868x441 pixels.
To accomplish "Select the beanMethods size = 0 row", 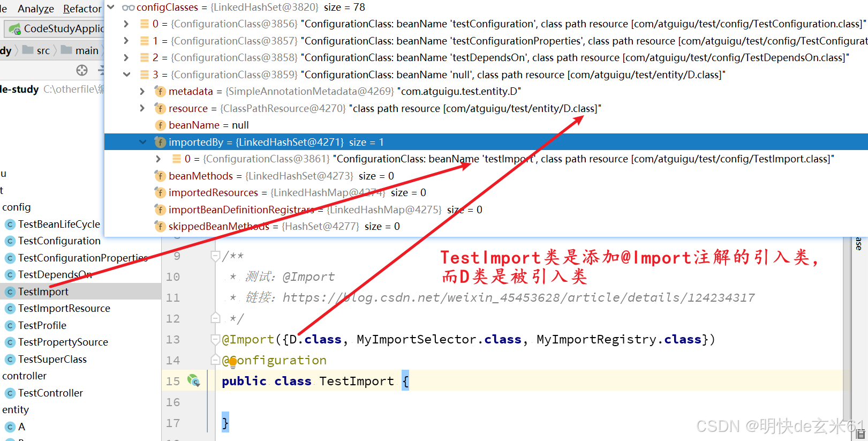I will click(486, 176).
